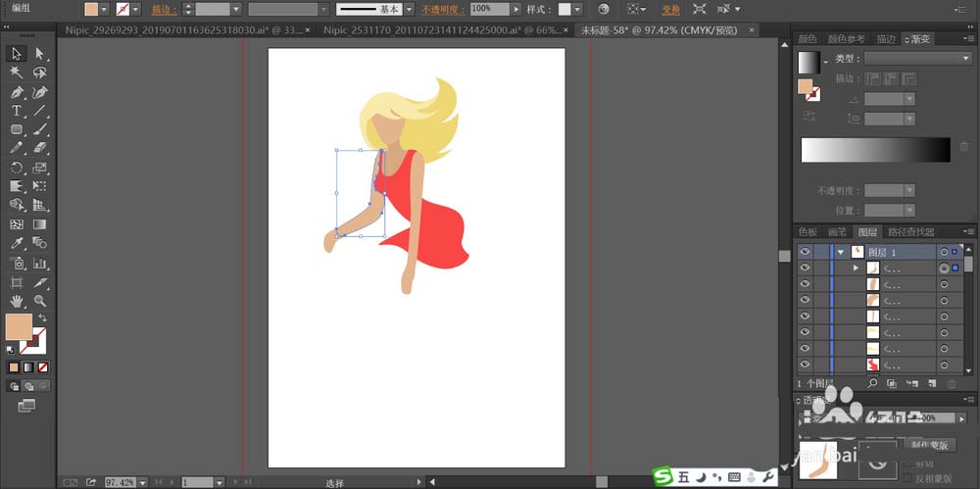
Task: Select the Pen tool
Action: click(x=17, y=91)
